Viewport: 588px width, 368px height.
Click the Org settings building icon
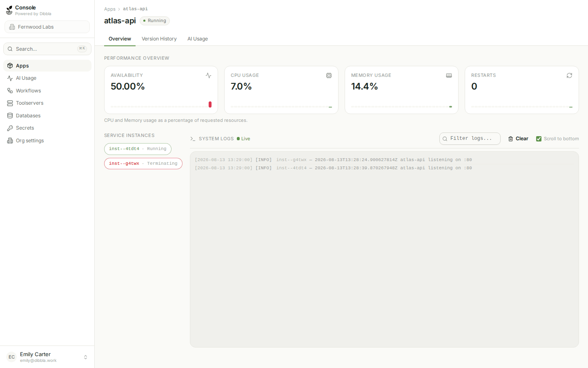pyautogui.click(x=10, y=141)
